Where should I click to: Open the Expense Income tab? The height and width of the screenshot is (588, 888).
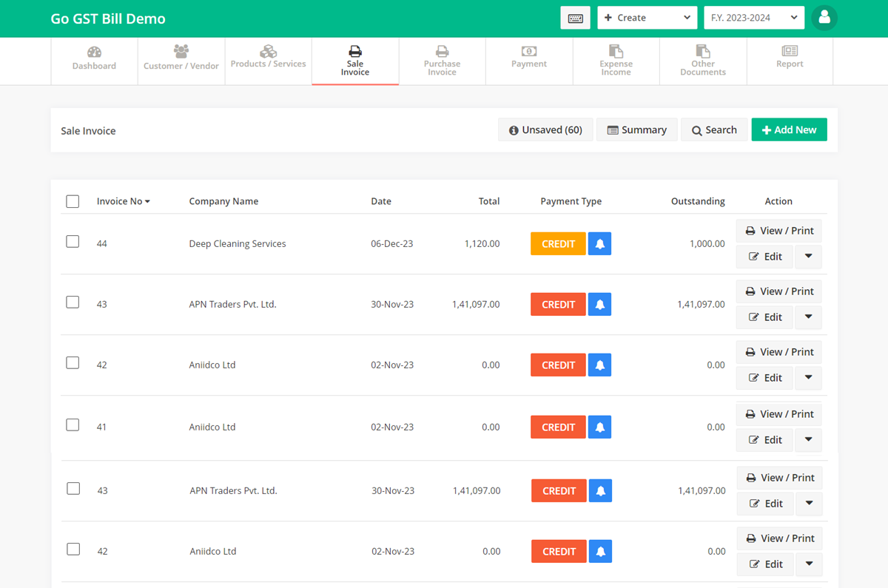(616, 59)
